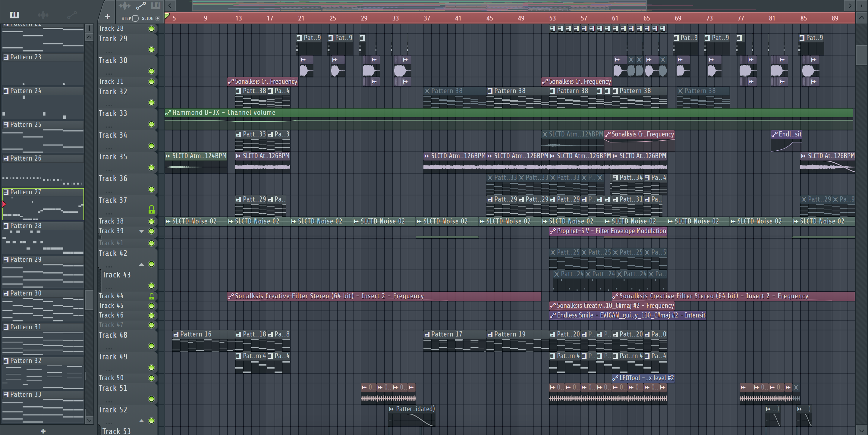This screenshot has width=868, height=435.
Task: Mute Track 38 SLCTD Noise lane
Action: pyautogui.click(x=152, y=221)
